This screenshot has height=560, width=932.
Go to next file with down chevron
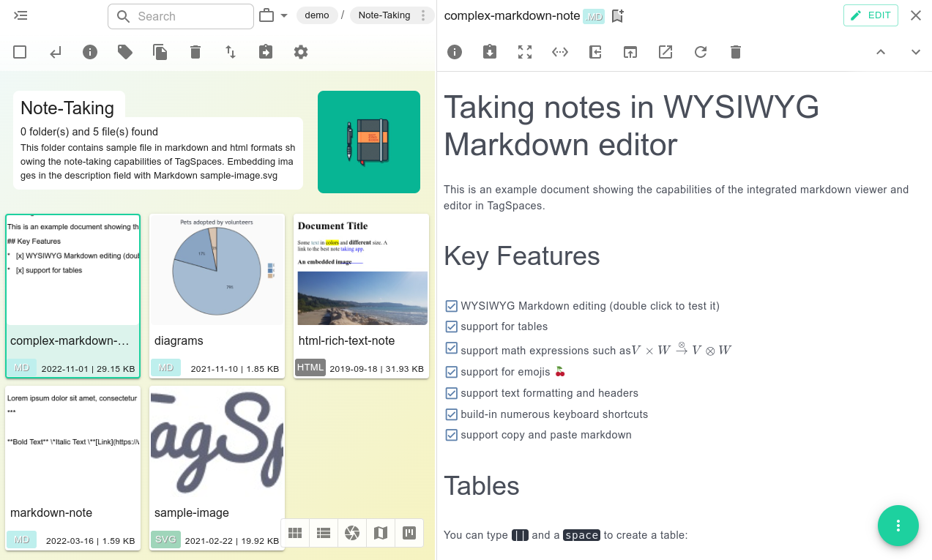(x=916, y=52)
